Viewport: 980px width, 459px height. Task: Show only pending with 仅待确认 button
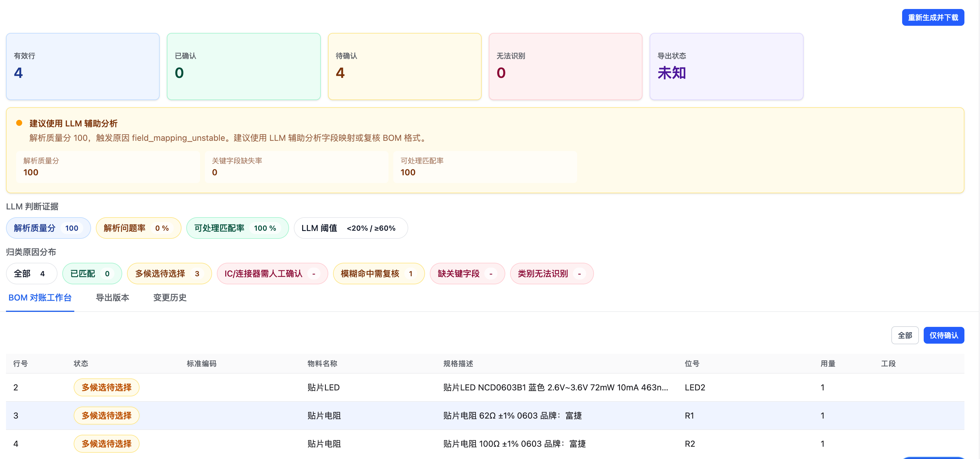[x=943, y=335]
